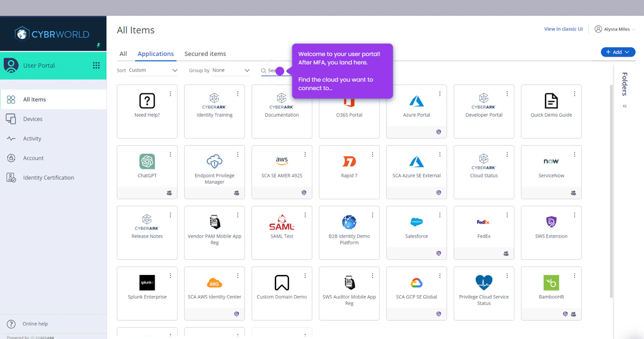This screenshot has height=339, width=644.
Task: Open the three-dot menu on BambooHR tile
Action: pos(574,276)
